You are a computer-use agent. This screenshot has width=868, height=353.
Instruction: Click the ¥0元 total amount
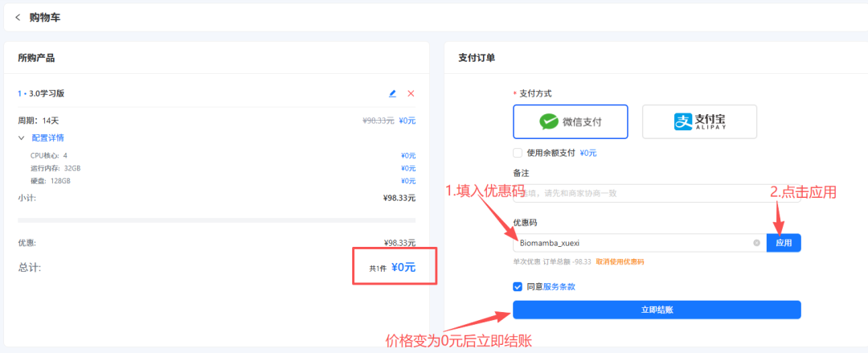[403, 268]
